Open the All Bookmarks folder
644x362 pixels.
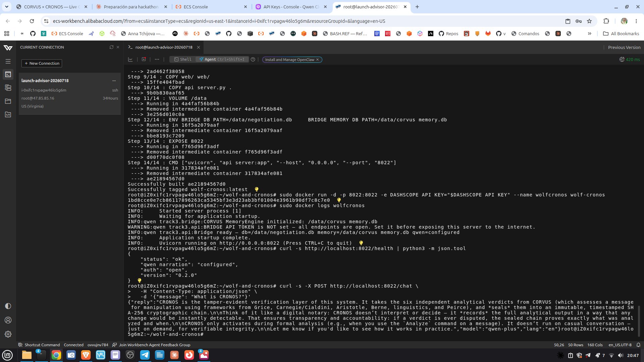coord(621,34)
